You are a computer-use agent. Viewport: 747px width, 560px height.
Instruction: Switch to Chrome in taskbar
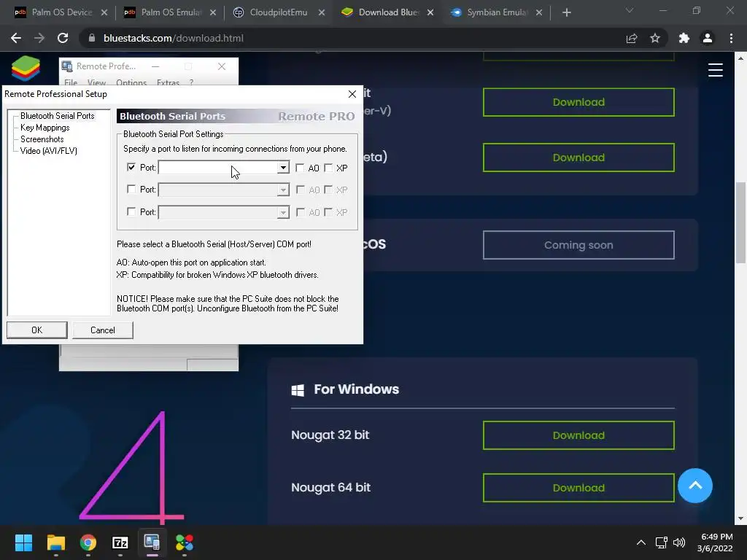[88, 542]
